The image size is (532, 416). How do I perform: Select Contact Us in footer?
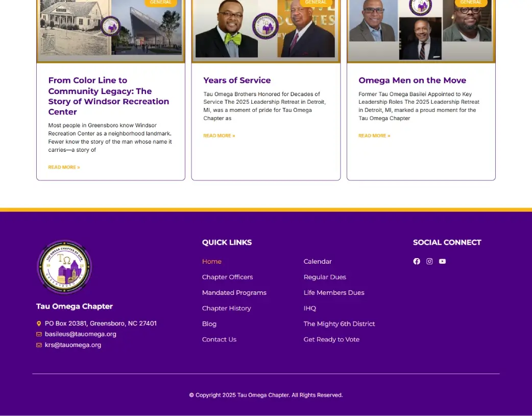pos(219,339)
